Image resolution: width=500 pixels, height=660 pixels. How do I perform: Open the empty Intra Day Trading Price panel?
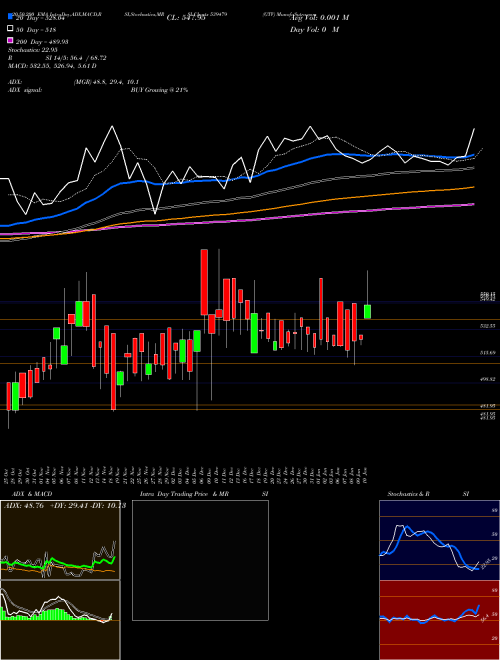pos(200,560)
